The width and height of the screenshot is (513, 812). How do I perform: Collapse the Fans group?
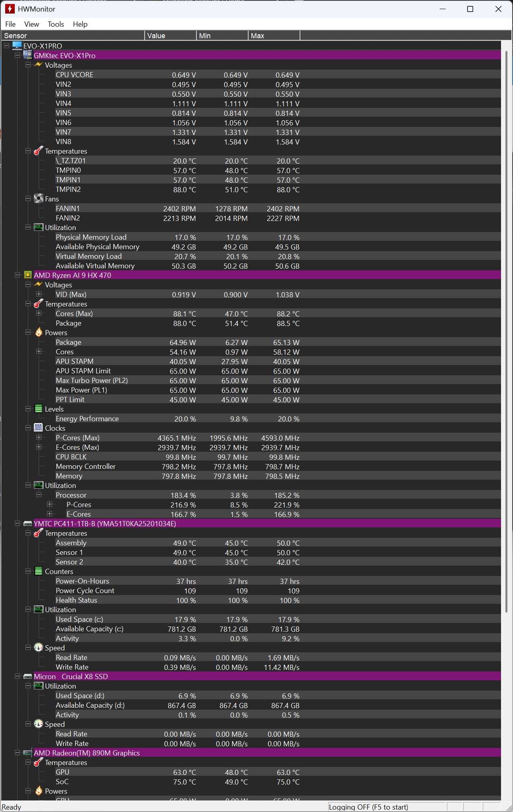tap(28, 198)
